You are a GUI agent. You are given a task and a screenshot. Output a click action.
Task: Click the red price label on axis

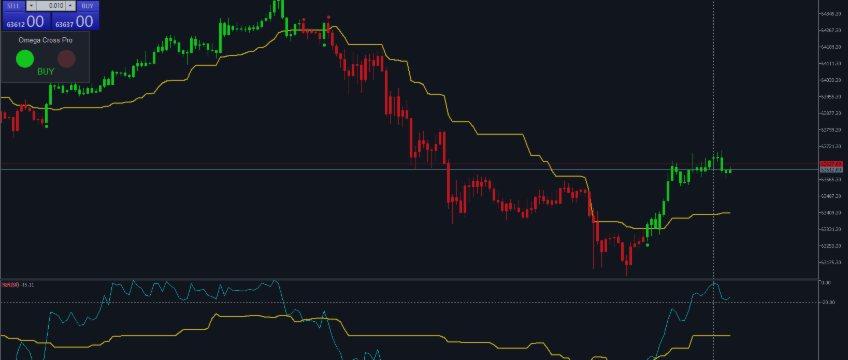831,164
